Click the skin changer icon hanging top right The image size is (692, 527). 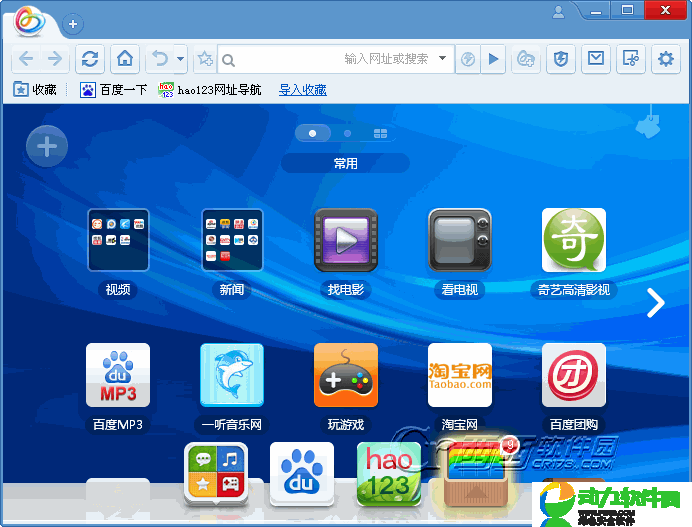click(x=648, y=122)
